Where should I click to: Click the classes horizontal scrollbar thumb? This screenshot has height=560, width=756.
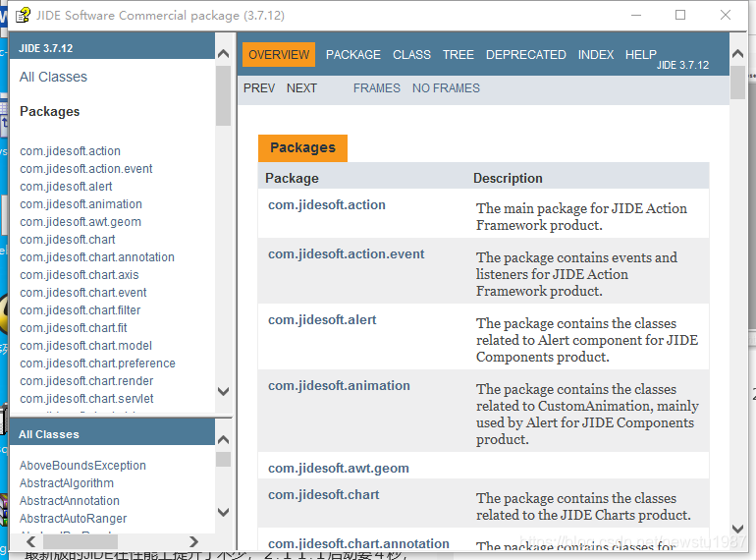81,541
